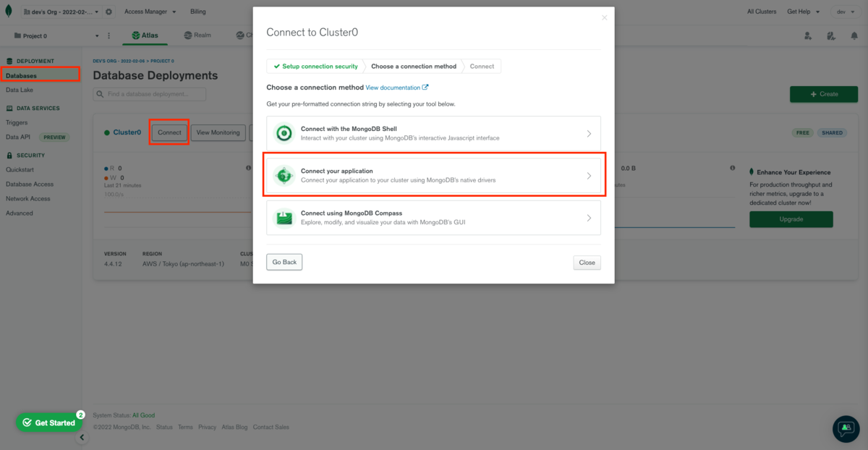The image size is (868, 450).
Task: Close the Connect to Cluster0 dialog with X
Action: point(604,18)
